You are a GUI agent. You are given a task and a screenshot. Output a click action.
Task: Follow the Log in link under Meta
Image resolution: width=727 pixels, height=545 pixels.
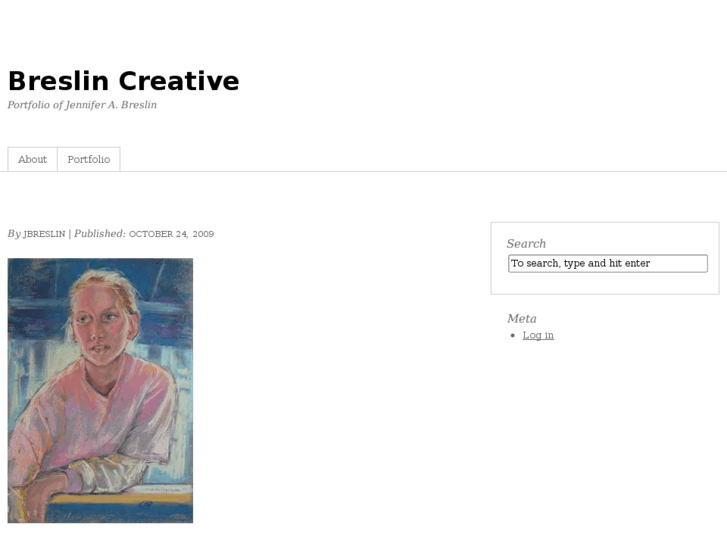click(x=538, y=335)
